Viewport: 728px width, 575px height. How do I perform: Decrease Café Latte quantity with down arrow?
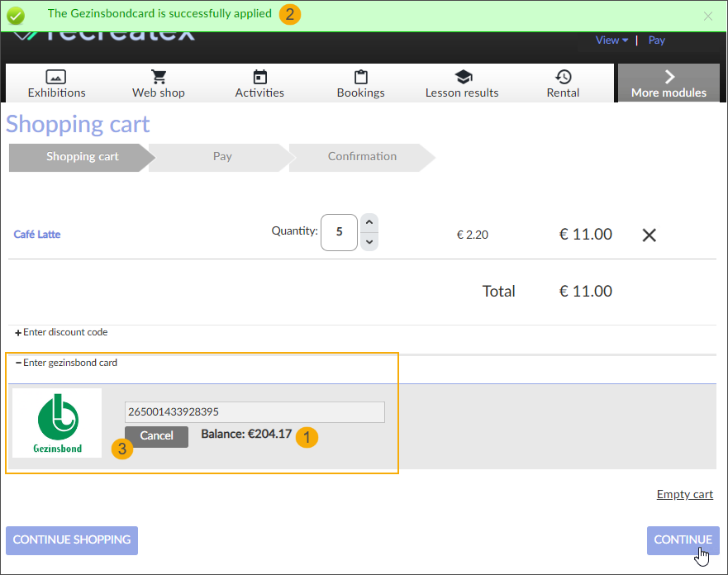(x=370, y=242)
